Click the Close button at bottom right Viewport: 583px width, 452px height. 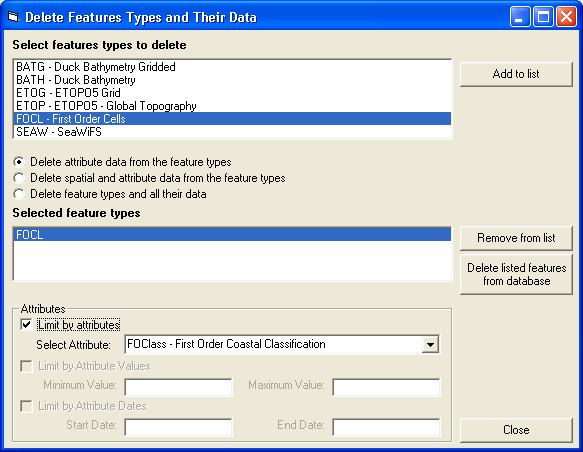(516, 430)
